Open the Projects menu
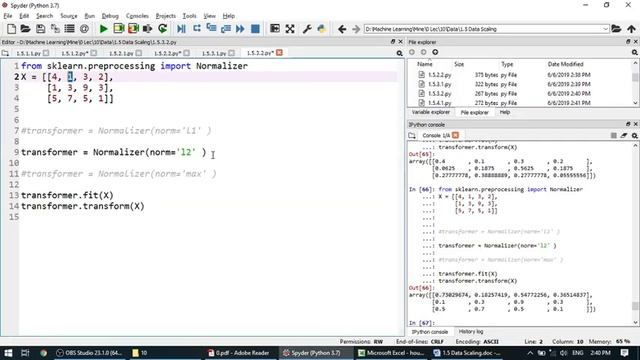 click(166, 16)
